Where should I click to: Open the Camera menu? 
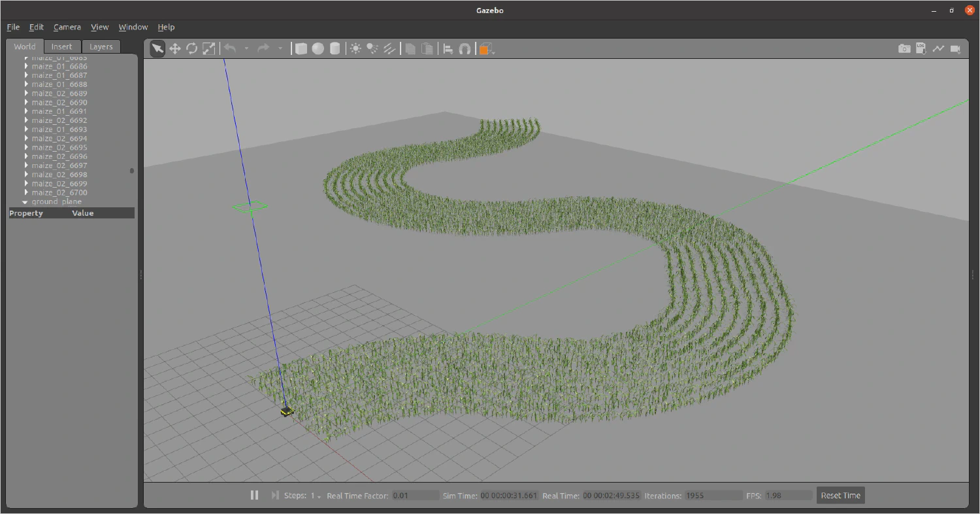tap(67, 27)
